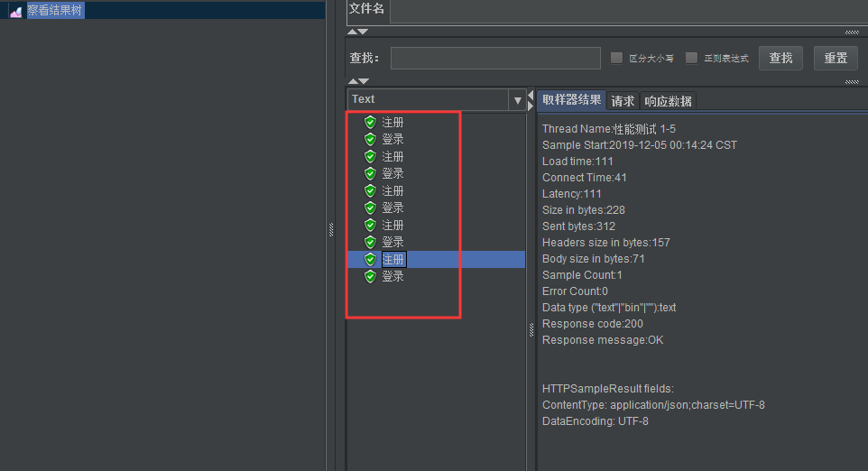Viewport: 868px width, 471px height.
Task: Focus the 查找 search text box
Action: pos(495,58)
